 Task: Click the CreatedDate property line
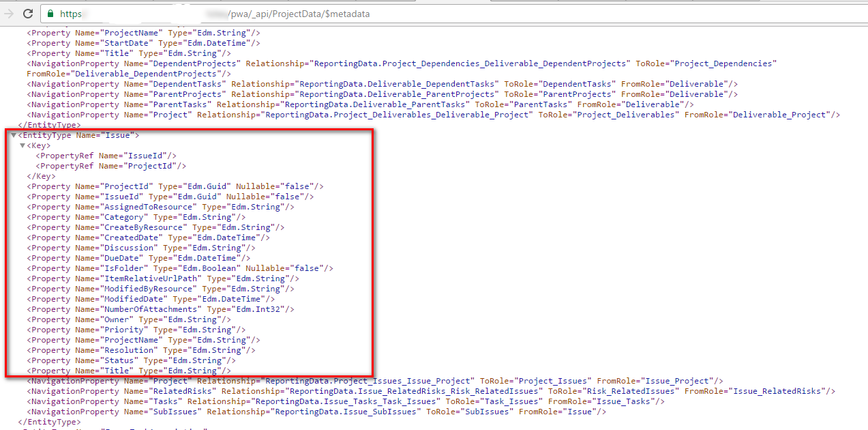[x=149, y=238]
